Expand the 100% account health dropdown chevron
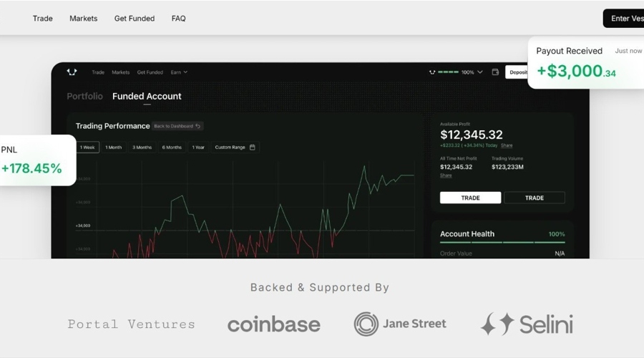Screen dimensions: 644x358 pos(479,72)
